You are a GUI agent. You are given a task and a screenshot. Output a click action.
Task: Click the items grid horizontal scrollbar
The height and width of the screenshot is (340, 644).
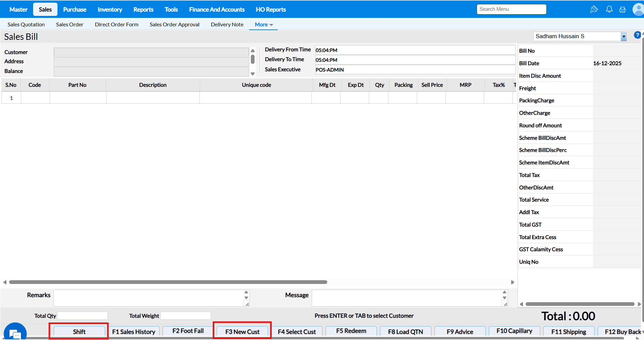[x=168, y=282]
